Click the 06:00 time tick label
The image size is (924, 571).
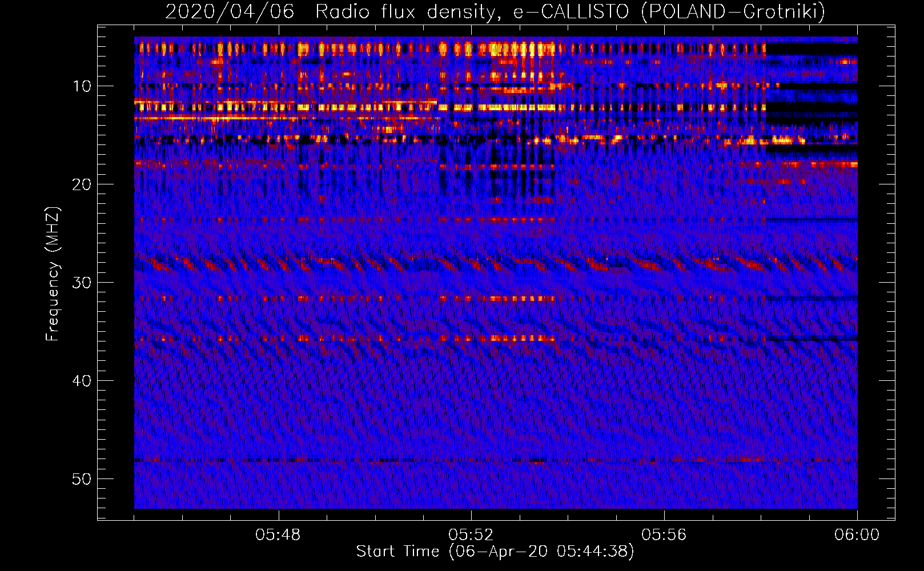pyautogui.click(x=857, y=535)
